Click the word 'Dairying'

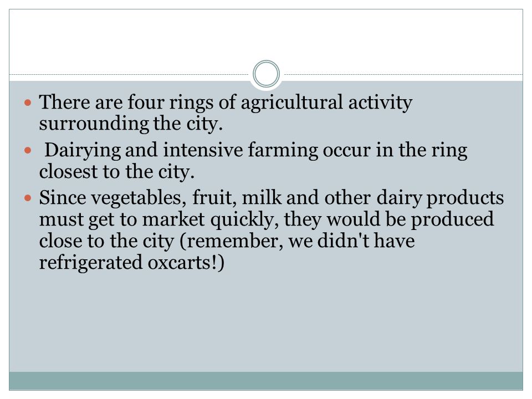(x=83, y=150)
